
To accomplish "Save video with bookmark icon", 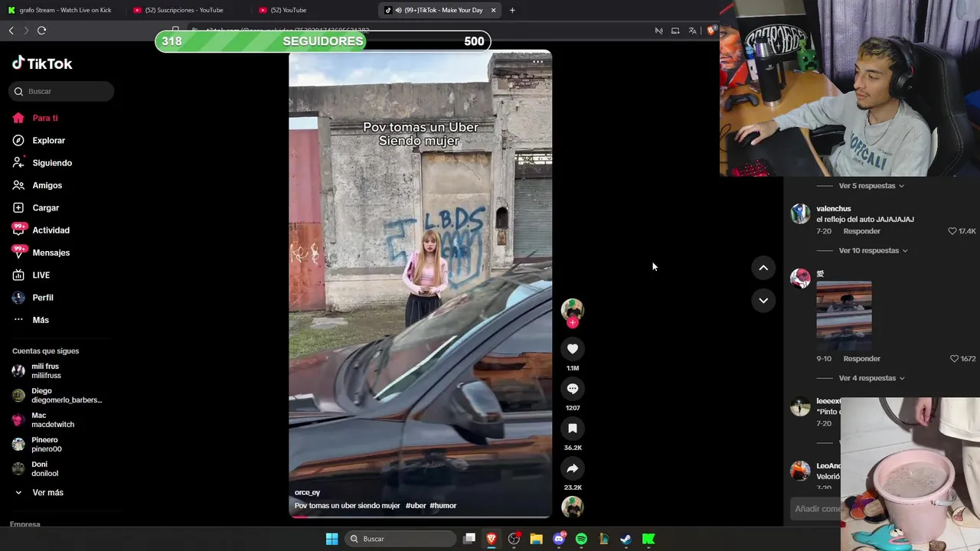I will (572, 429).
